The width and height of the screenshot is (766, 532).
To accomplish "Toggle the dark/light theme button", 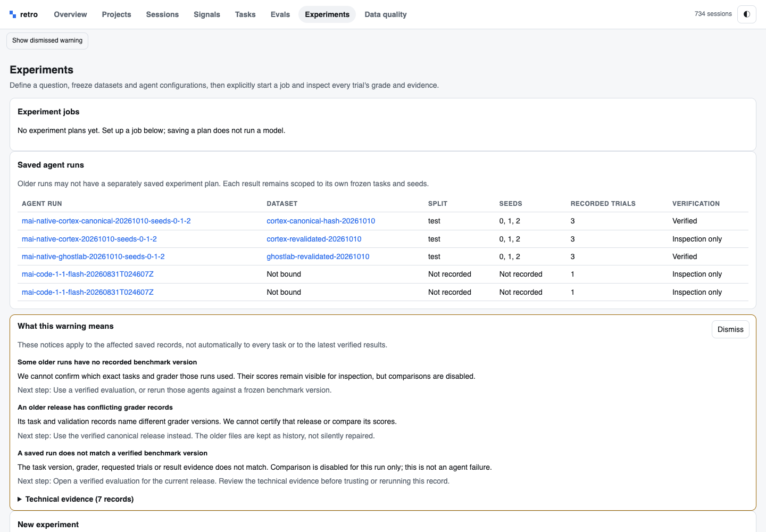I will click(x=746, y=14).
